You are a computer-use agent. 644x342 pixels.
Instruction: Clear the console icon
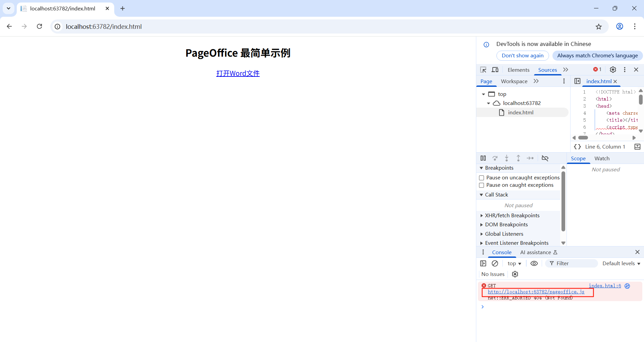(495, 264)
